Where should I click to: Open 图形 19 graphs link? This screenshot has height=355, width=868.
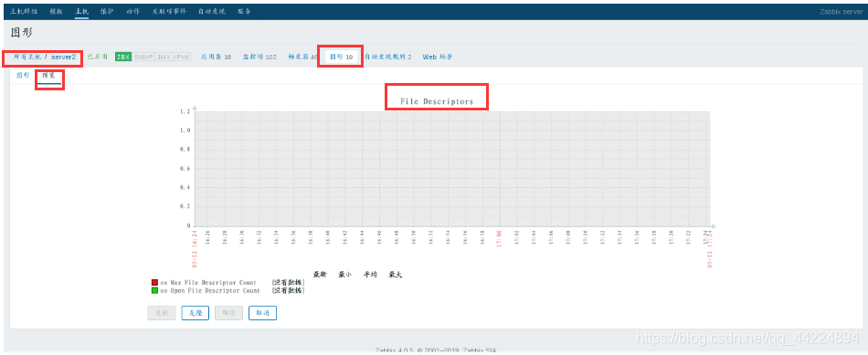(342, 57)
